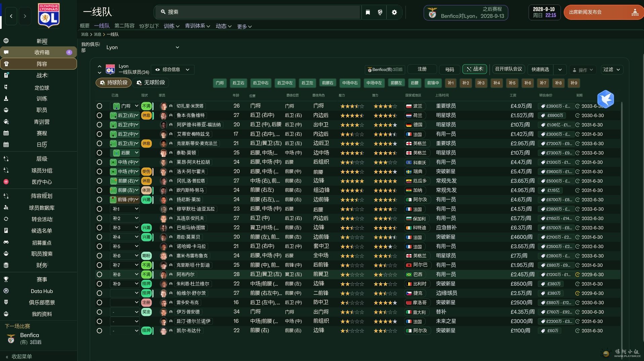Select the row radio for 鲁本·克鲁维特
Viewport: 644px width, 361px height.
click(x=99, y=115)
